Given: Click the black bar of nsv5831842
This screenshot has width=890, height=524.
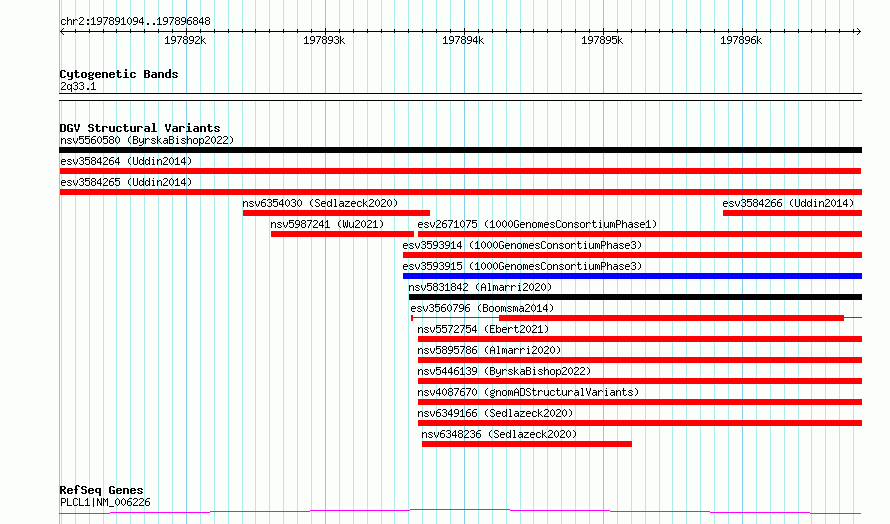Looking at the screenshot, I should (635, 297).
